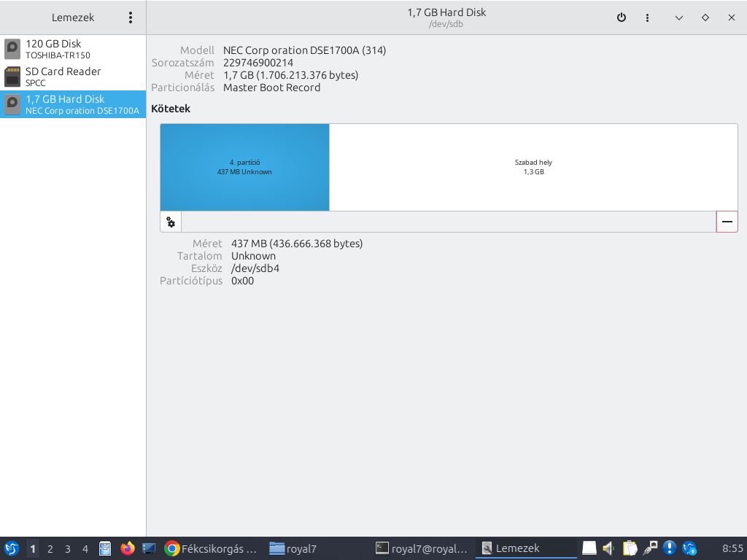Click the 4. partíció 437 MB volume block
The width and height of the screenshot is (747, 560).
click(244, 167)
